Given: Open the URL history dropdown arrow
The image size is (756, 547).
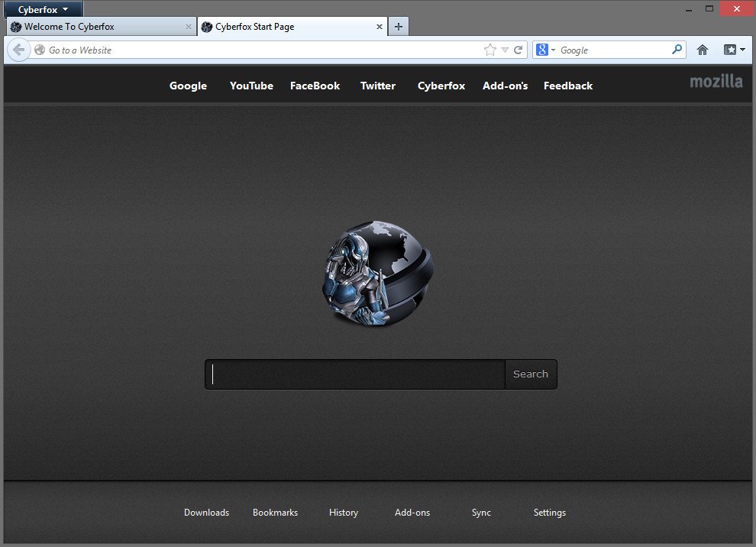Looking at the screenshot, I should click(505, 50).
